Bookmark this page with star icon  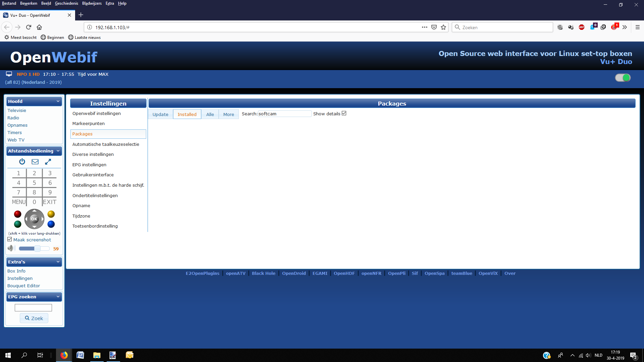[443, 27]
